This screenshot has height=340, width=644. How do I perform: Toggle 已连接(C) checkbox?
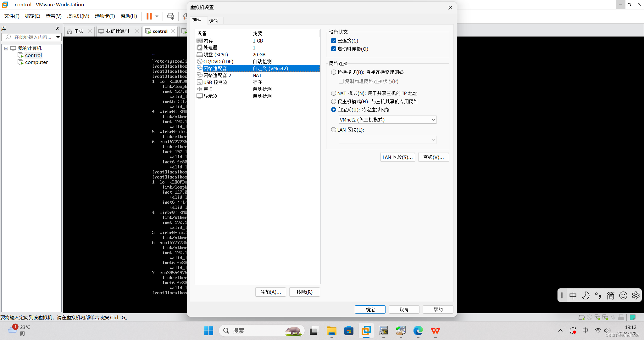(334, 41)
